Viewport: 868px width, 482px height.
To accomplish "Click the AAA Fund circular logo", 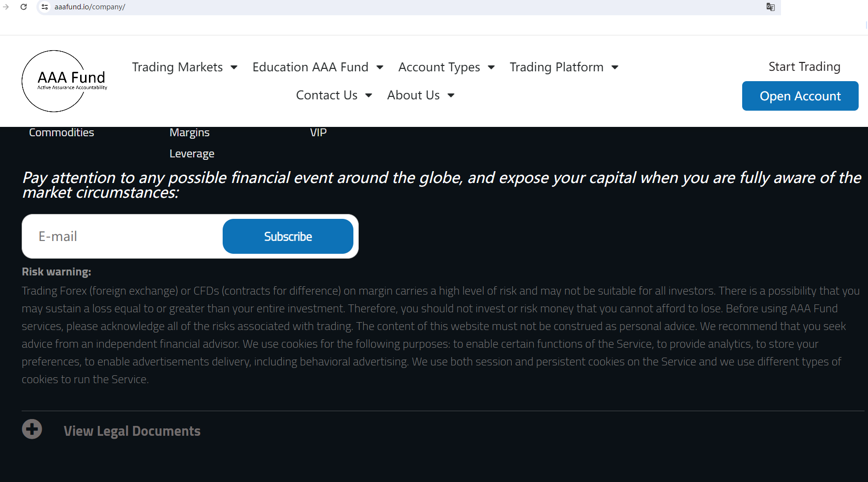I will pos(64,81).
